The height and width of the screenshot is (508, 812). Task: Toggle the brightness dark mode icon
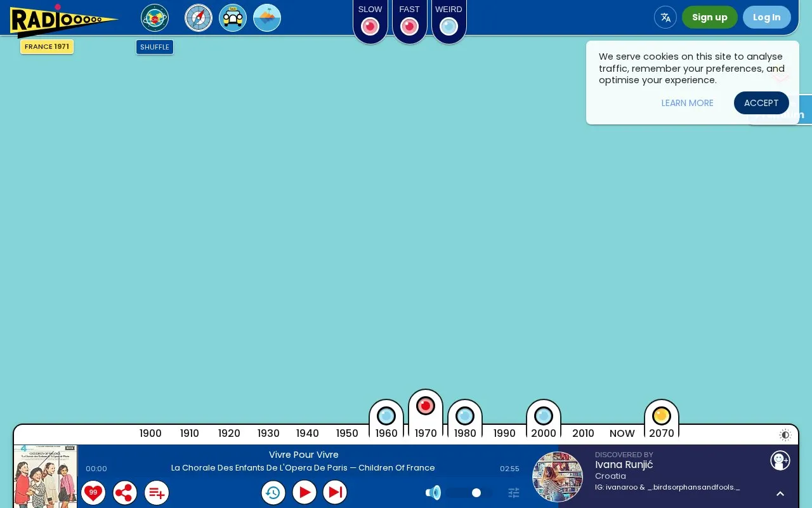[785, 435]
